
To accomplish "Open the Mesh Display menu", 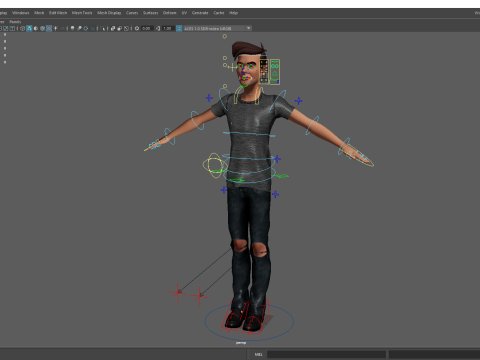I will click(x=109, y=13).
